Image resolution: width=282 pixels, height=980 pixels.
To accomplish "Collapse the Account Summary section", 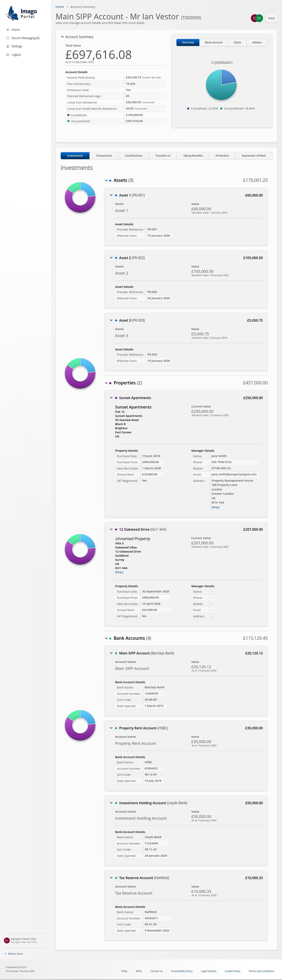I will [62, 37].
